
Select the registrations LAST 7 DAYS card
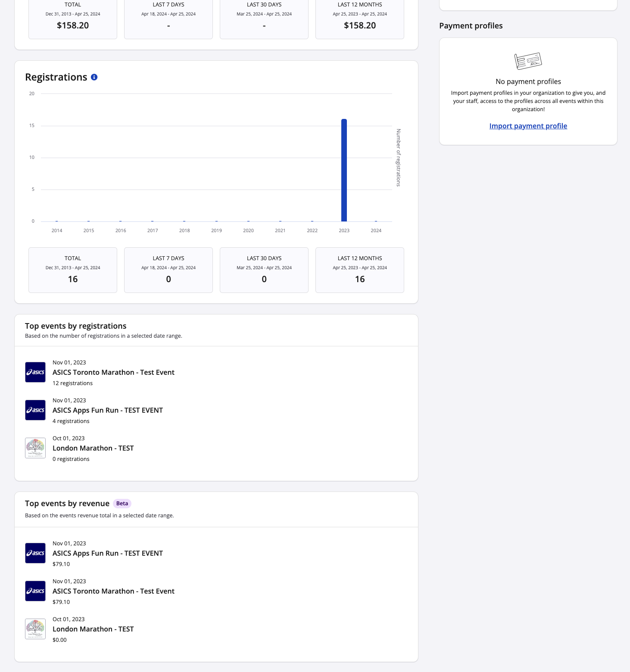tap(168, 270)
